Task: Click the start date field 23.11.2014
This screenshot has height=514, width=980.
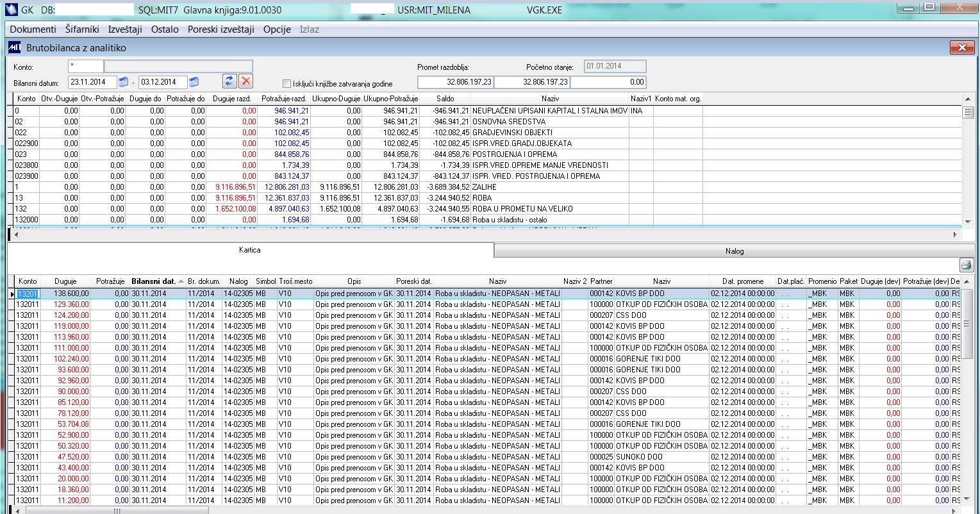Action: pos(93,82)
